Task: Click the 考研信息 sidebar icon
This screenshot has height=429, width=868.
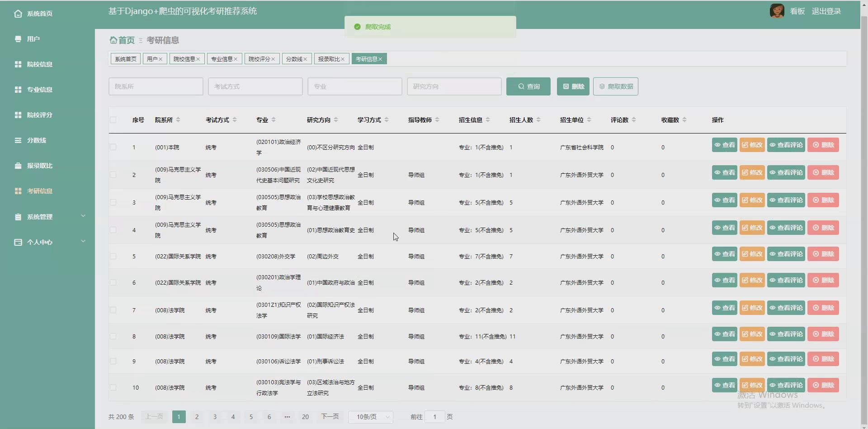Action: [x=18, y=191]
